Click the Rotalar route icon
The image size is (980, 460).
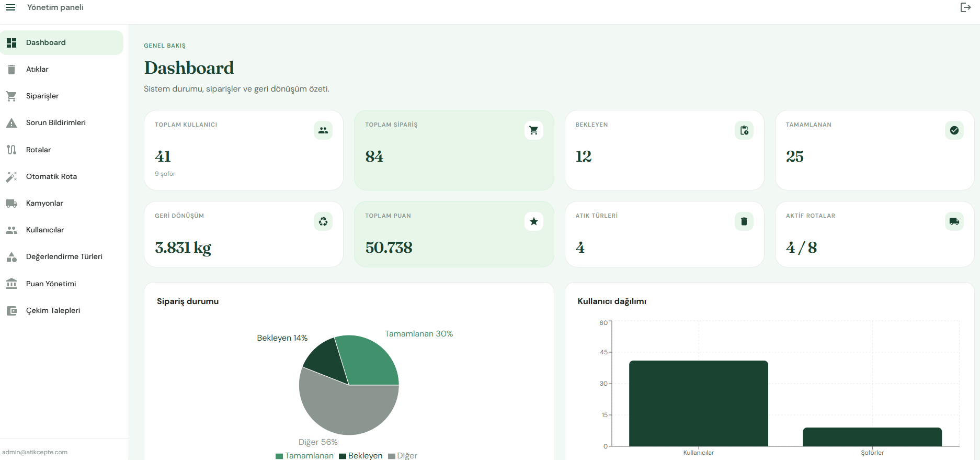(x=12, y=150)
